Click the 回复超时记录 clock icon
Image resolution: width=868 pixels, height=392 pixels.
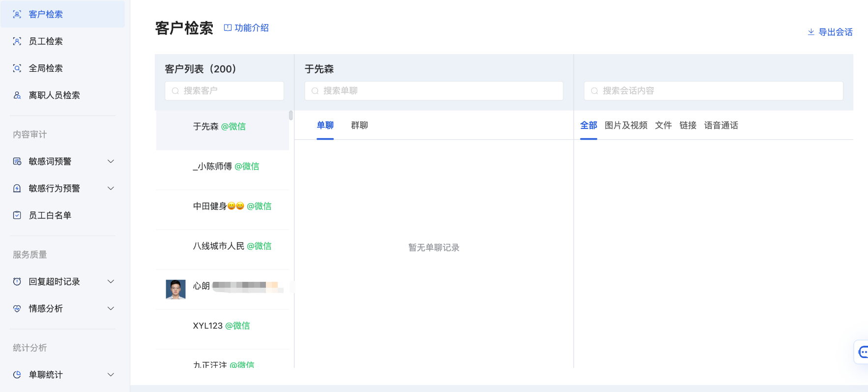(x=17, y=281)
